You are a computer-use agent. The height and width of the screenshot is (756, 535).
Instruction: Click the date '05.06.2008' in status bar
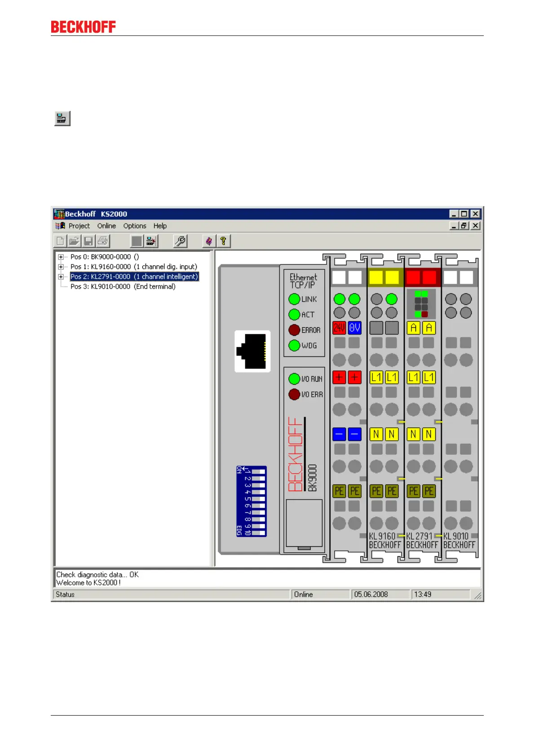381,594
